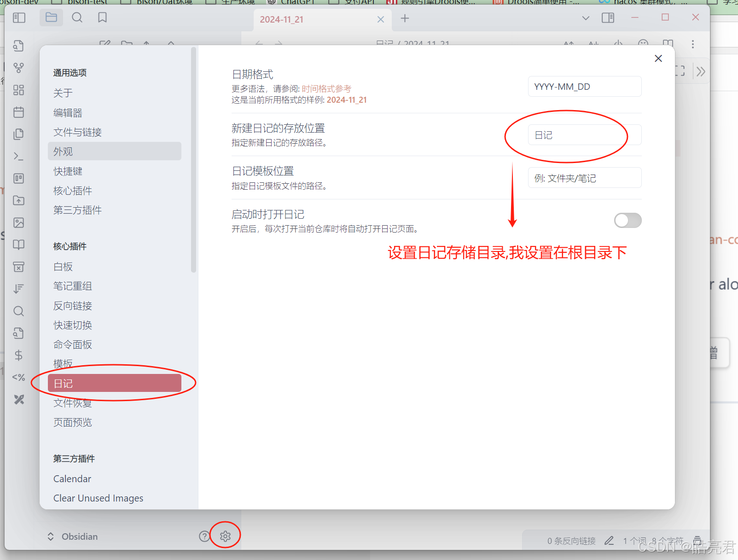This screenshot has height=560, width=738.
Task: Open the 时间格式参考 link
Action: (x=326, y=89)
